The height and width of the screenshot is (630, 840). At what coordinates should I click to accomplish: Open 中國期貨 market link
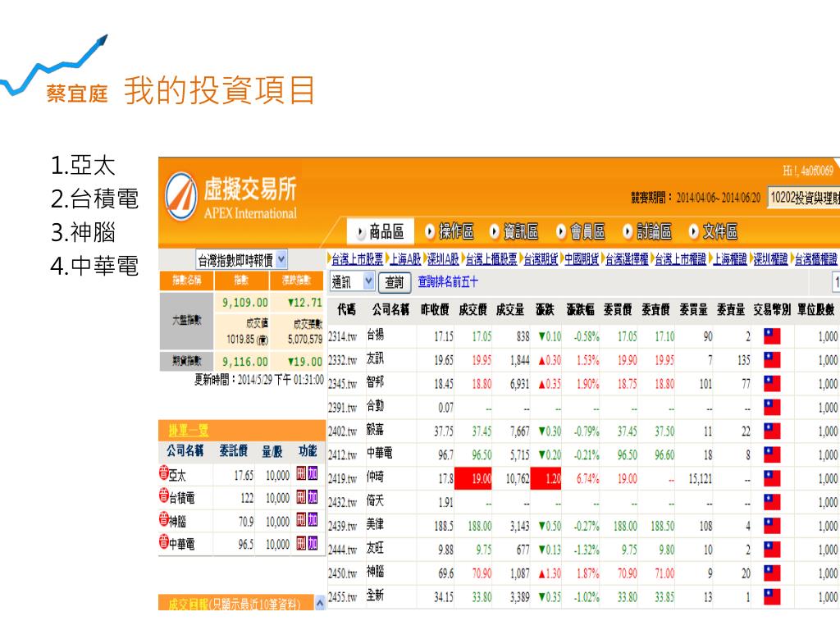click(582, 259)
